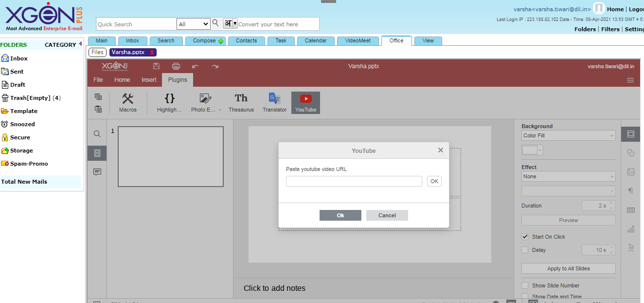The height and width of the screenshot is (303, 644).
Task: Switch to the Insert ribbon tab
Action: [x=149, y=80]
